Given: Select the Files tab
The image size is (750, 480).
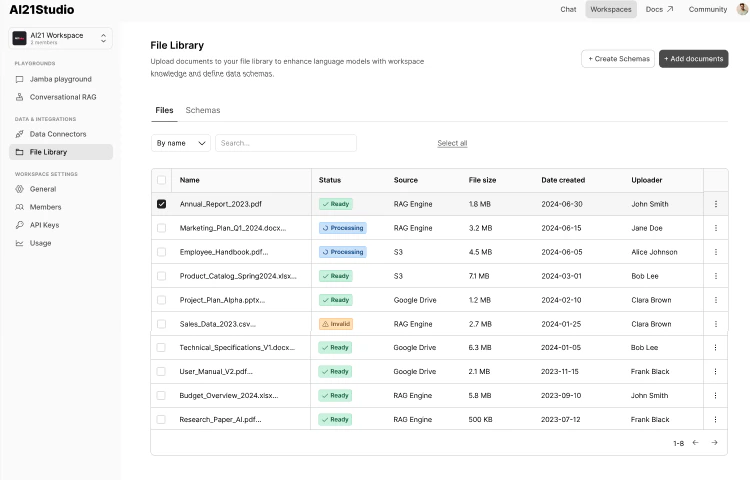Looking at the screenshot, I should point(164,110).
